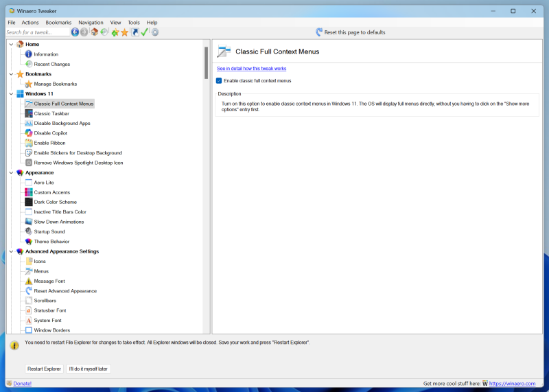This screenshot has width=549, height=392.
Task: Click the System Font letter A icon
Action: (x=29, y=321)
